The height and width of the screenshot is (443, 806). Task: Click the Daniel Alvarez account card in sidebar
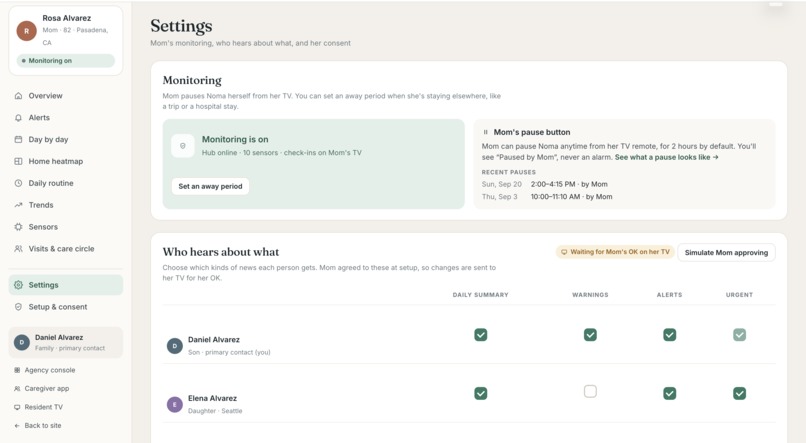[x=66, y=342]
